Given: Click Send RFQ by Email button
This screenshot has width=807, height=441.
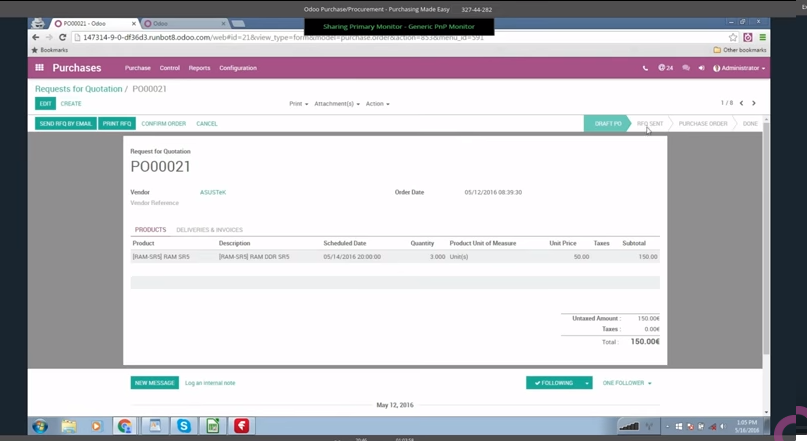Looking at the screenshot, I should pos(65,124).
